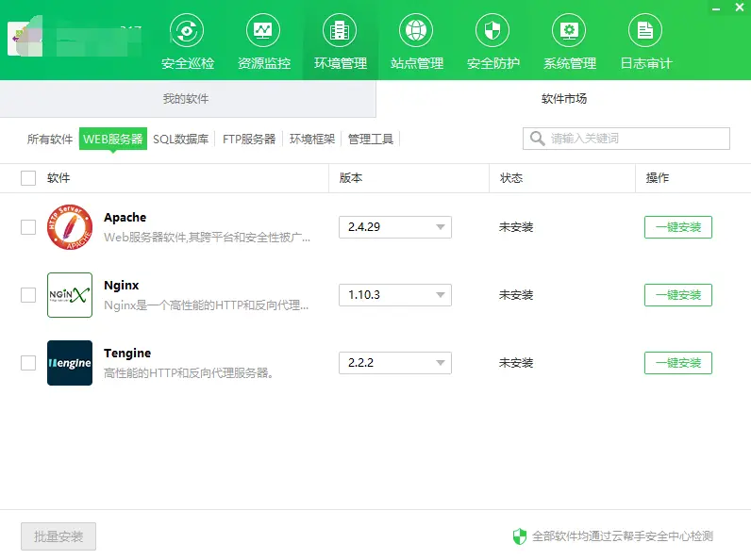Click the 未安装 status in Apache row
Screen dimensions: 751x560
click(516, 227)
